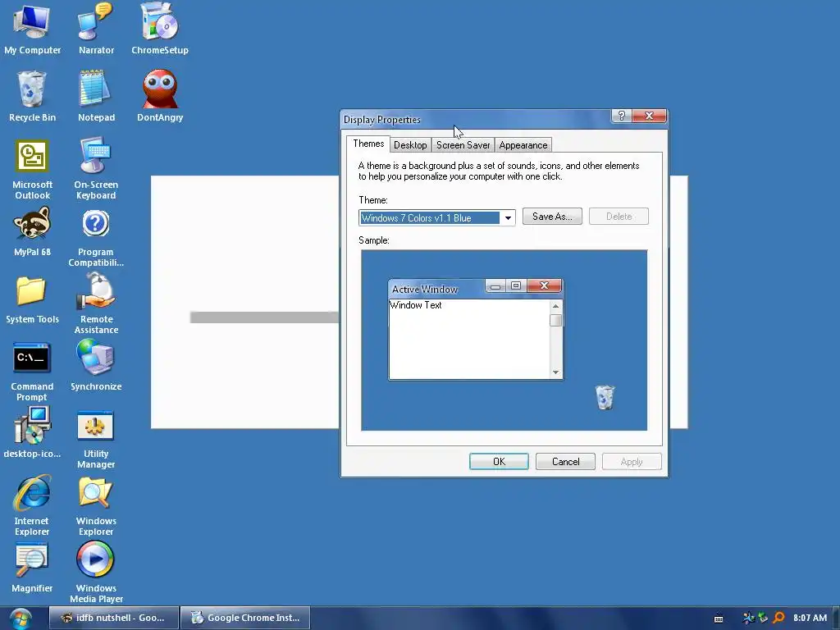Switch to idfb nutshell taskbar button

click(x=113, y=618)
